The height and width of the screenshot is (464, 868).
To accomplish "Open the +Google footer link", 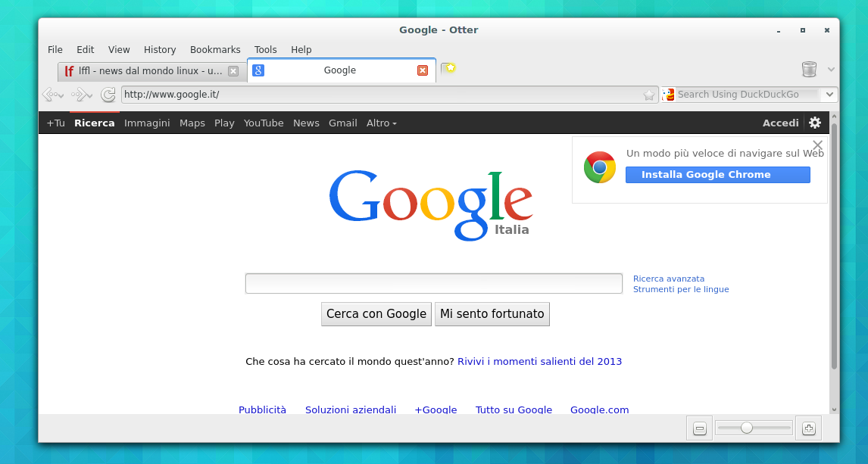I will pos(436,410).
